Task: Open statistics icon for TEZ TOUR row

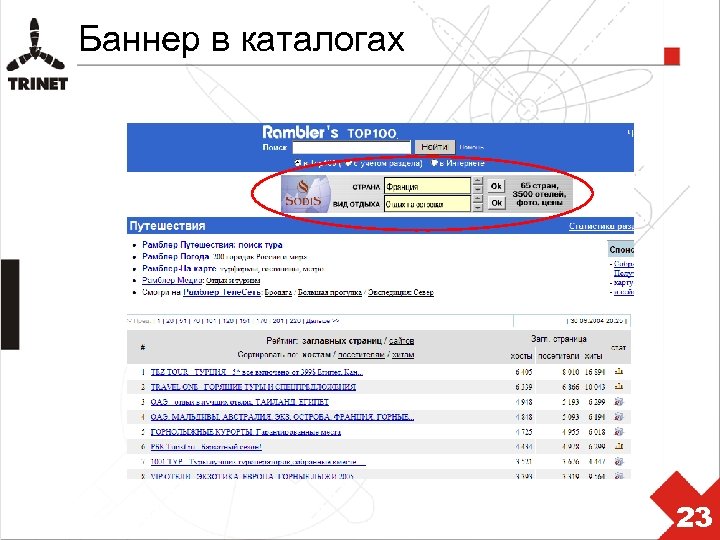Action: [619, 371]
